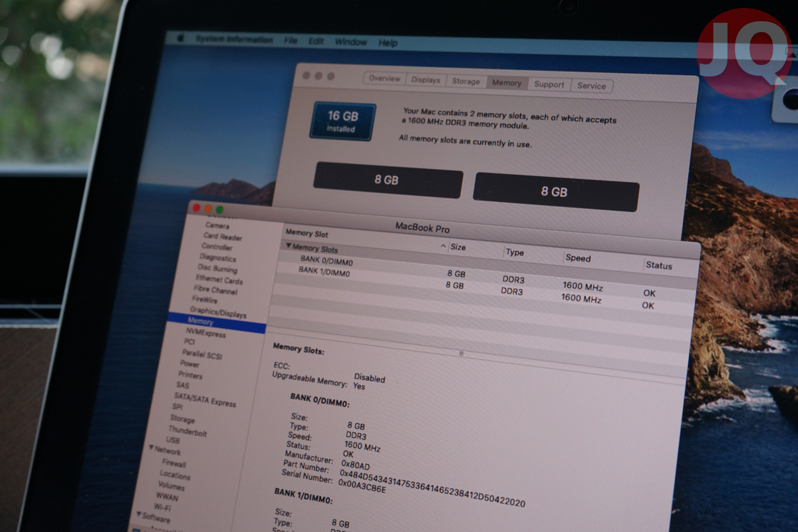Select Camera in the sidebar
This screenshot has height=532, width=798.
point(217,226)
